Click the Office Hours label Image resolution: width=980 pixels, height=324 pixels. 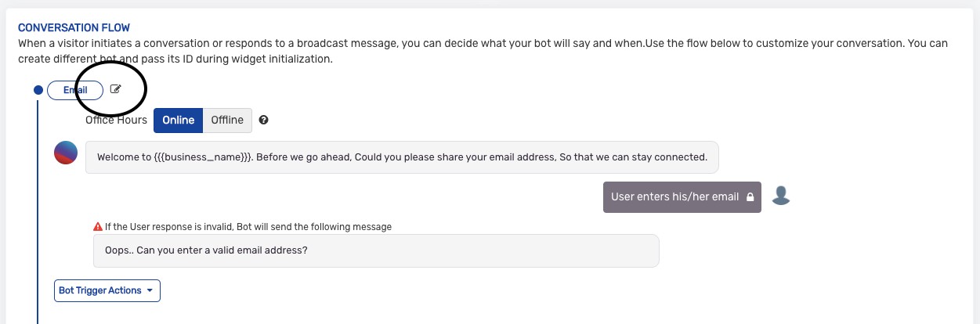[116, 121]
